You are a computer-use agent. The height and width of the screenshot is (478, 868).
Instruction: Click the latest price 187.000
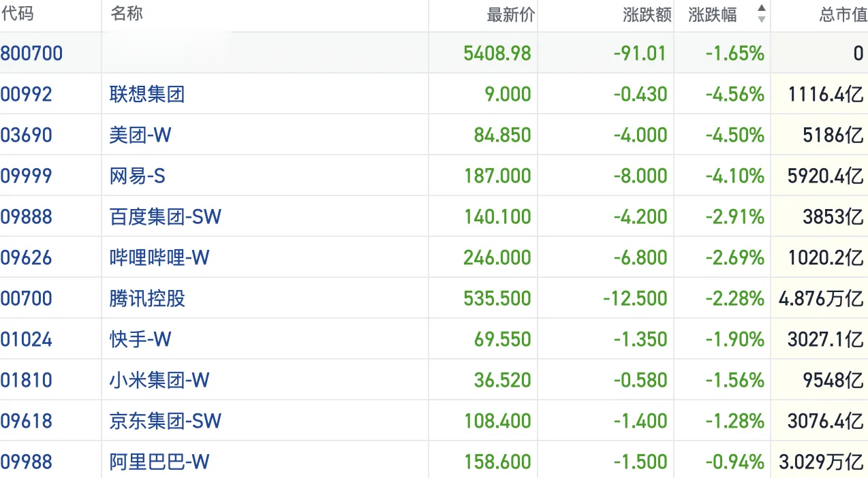(x=498, y=176)
